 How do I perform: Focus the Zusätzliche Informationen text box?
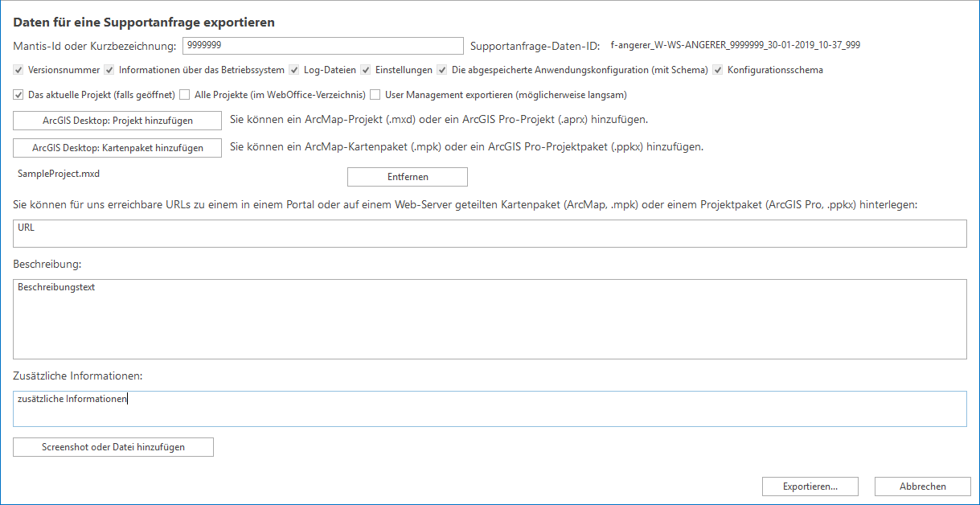click(x=490, y=409)
